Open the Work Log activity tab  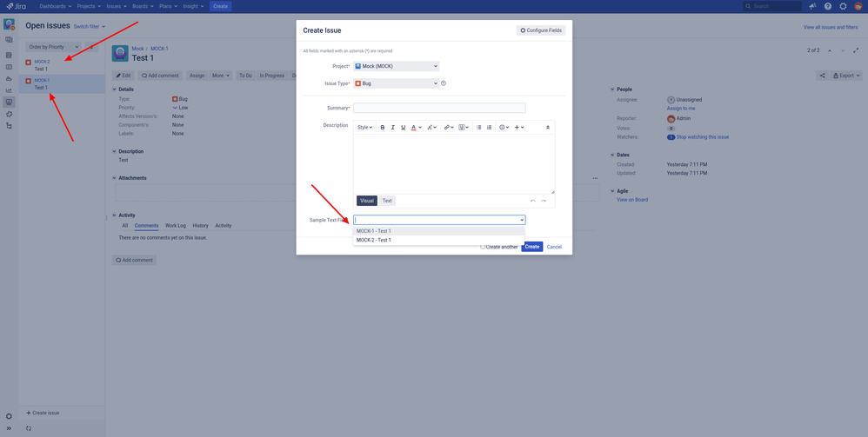click(x=176, y=226)
